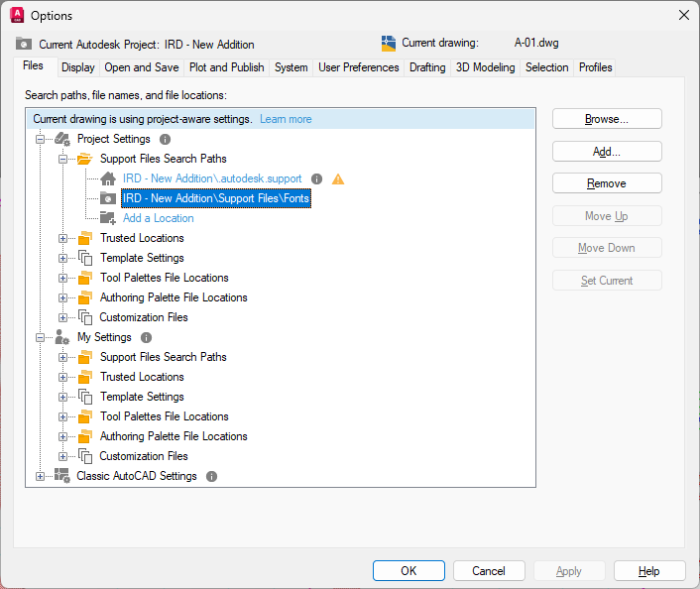The height and width of the screenshot is (589, 700).
Task: Open the Profiles tab
Action: 595,67
